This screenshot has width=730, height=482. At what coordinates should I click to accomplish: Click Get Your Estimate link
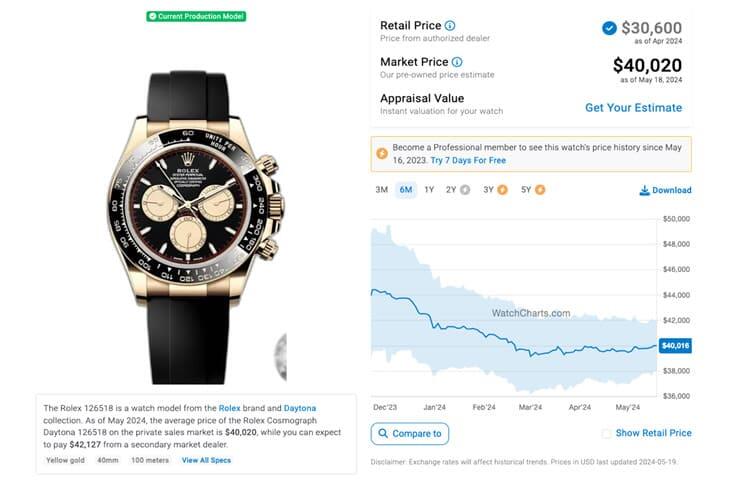[633, 107]
